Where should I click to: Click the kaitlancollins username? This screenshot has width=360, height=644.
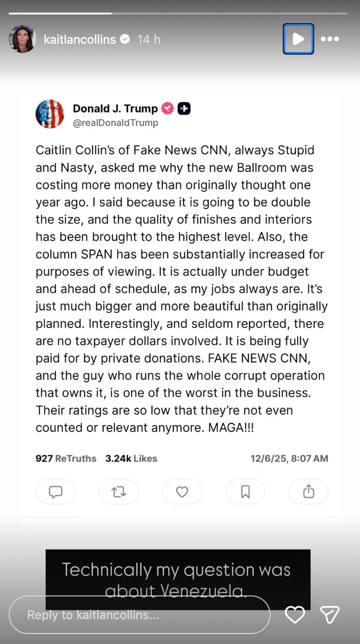point(80,39)
